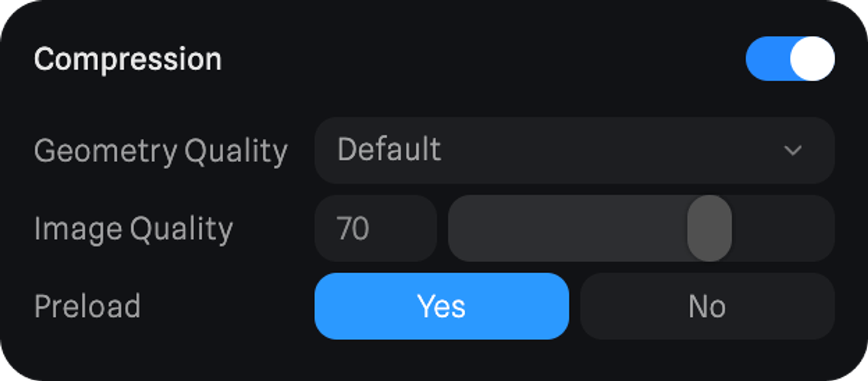This screenshot has height=381, width=868.
Task: Set Image Quality slider to its far-right end
Action: [x=829, y=228]
